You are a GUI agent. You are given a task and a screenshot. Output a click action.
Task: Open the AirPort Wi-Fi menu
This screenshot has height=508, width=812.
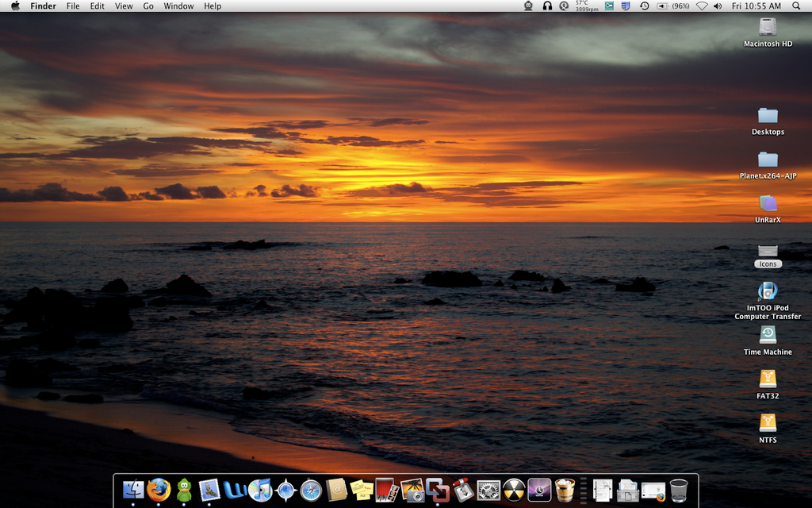pyautogui.click(x=702, y=6)
